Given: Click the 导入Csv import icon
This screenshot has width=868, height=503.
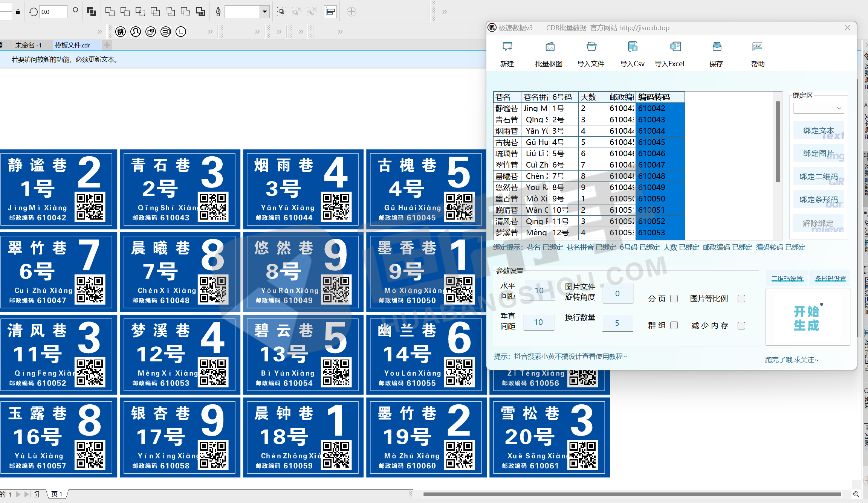Looking at the screenshot, I should (x=633, y=47).
